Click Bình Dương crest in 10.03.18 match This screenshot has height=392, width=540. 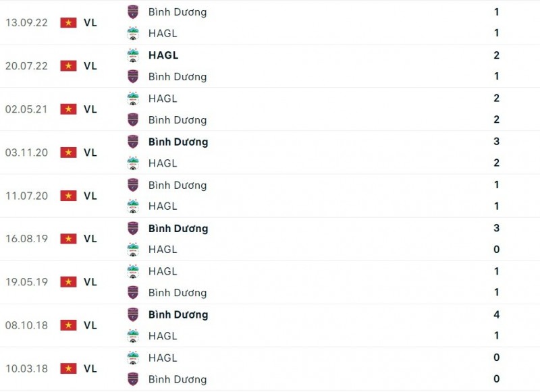[x=133, y=379]
